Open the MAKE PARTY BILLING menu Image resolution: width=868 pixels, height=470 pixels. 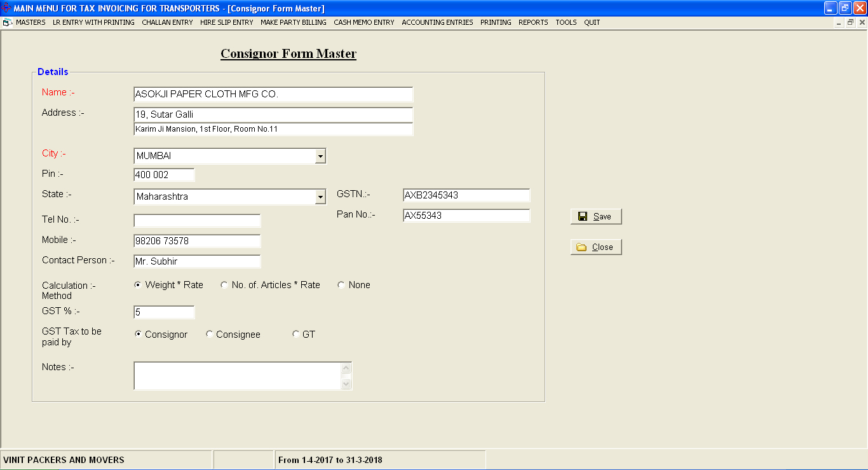tap(293, 22)
